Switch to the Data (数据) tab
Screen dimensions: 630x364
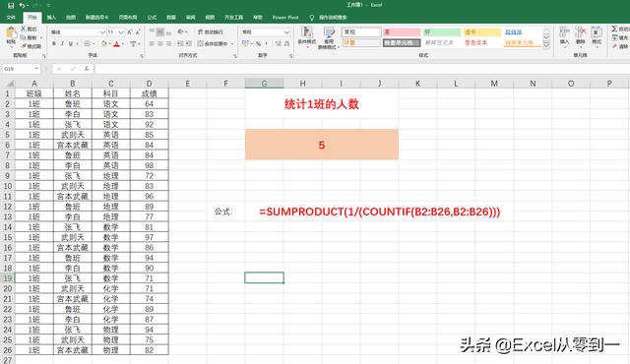[171, 18]
